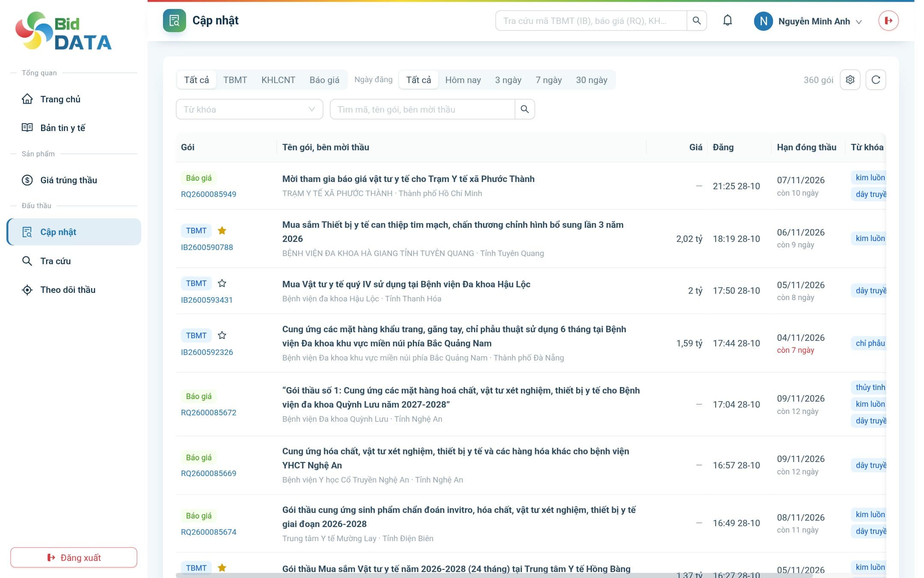924x578 pixels.
Task: Open Giá trúng thầu page
Action: coord(74,180)
